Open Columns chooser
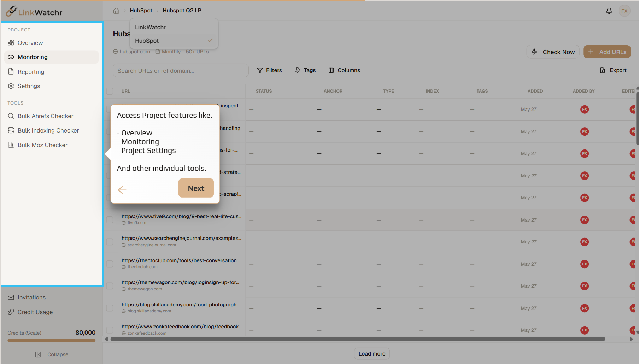This screenshot has width=639, height=364. click(344, 70)
